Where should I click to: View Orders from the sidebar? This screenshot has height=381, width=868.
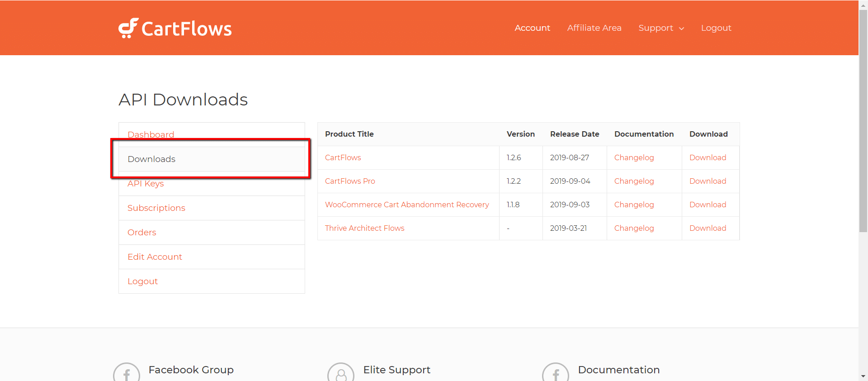tap(142, 233)
